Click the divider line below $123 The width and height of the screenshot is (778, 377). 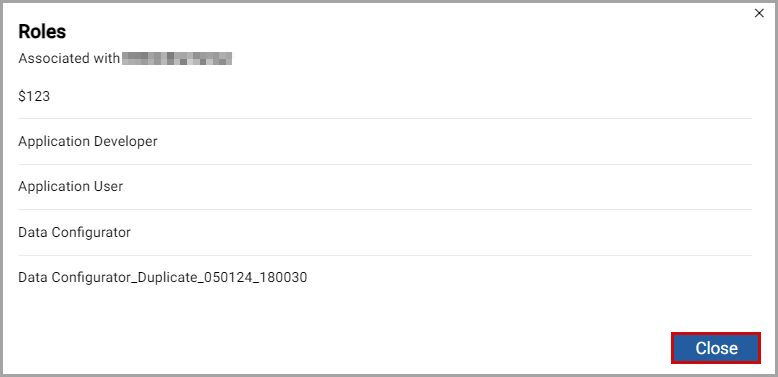385,119
